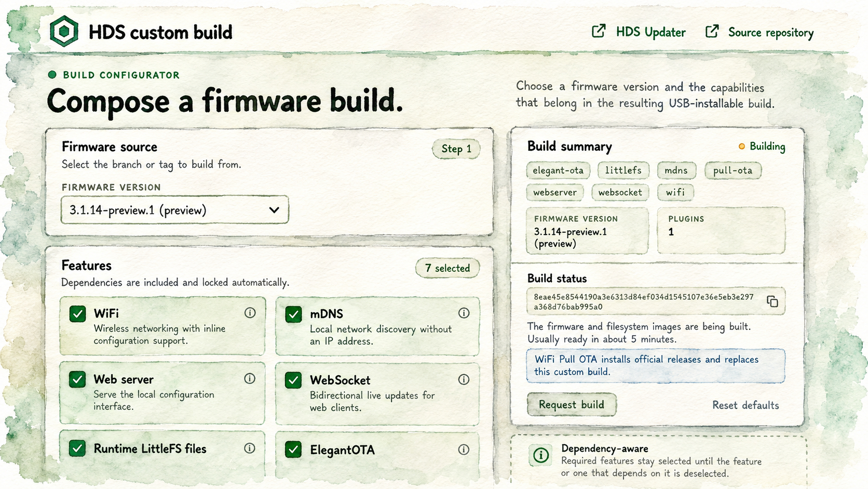Image resolution: width=868 pixels, height=489 pixels.
Task: Click the pull-ota tag chip
Action: tap(733, 170)
